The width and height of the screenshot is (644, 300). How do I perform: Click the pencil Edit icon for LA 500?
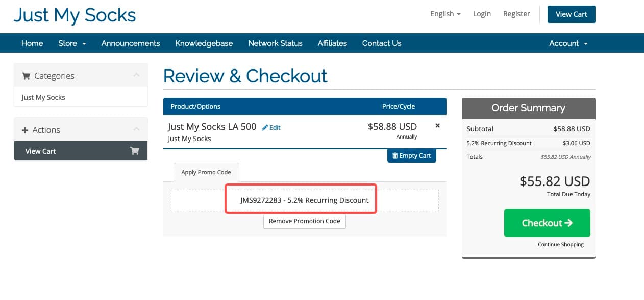[x=264, y=128]
